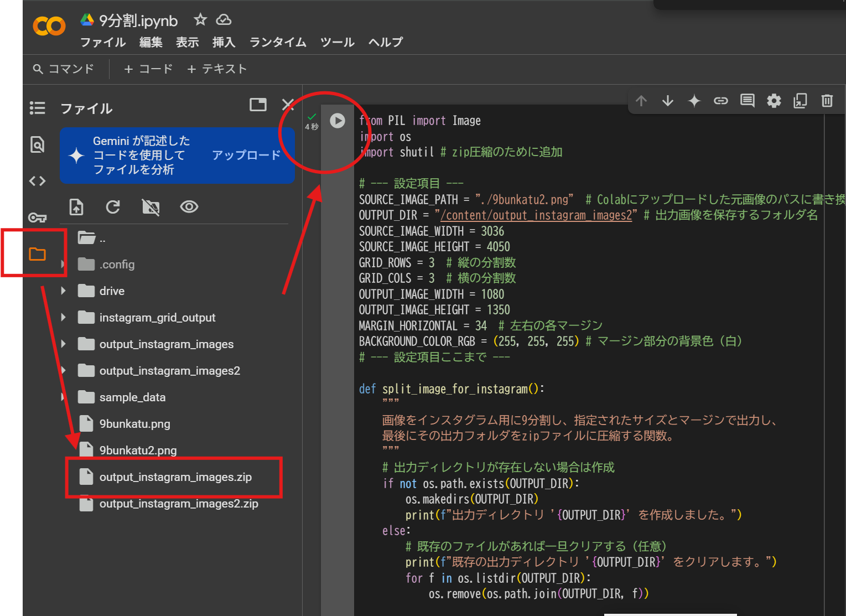This screenshot has height=616, width=846.
Task: Click the Colab logo
Action: coord(49,26)
